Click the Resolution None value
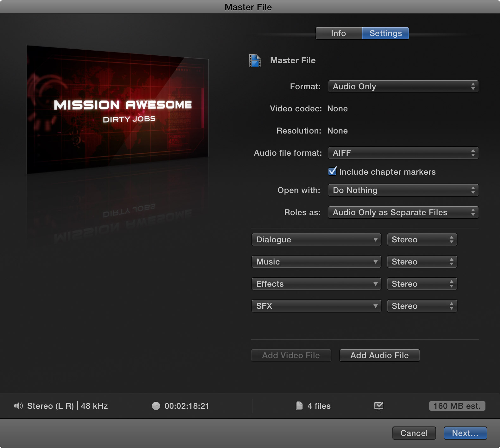The width and height of the screenshot is (500, 448). point(337,131)
